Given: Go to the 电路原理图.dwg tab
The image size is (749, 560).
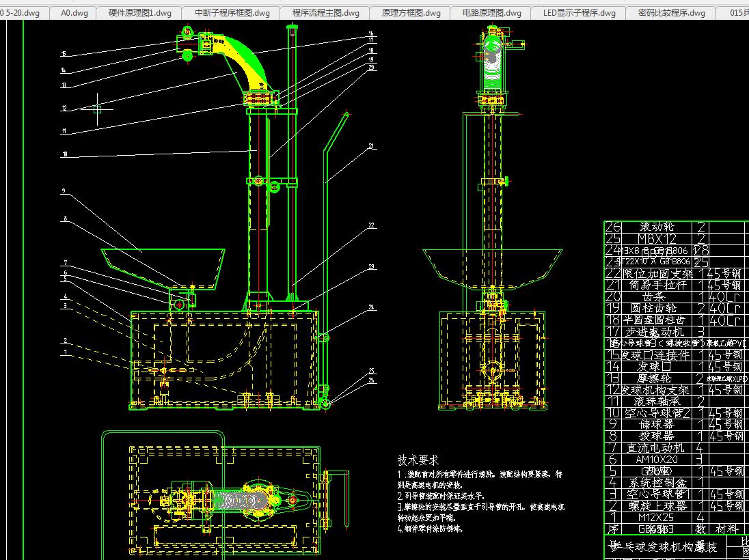Looking at the screenshot, I should click(491, 13).
